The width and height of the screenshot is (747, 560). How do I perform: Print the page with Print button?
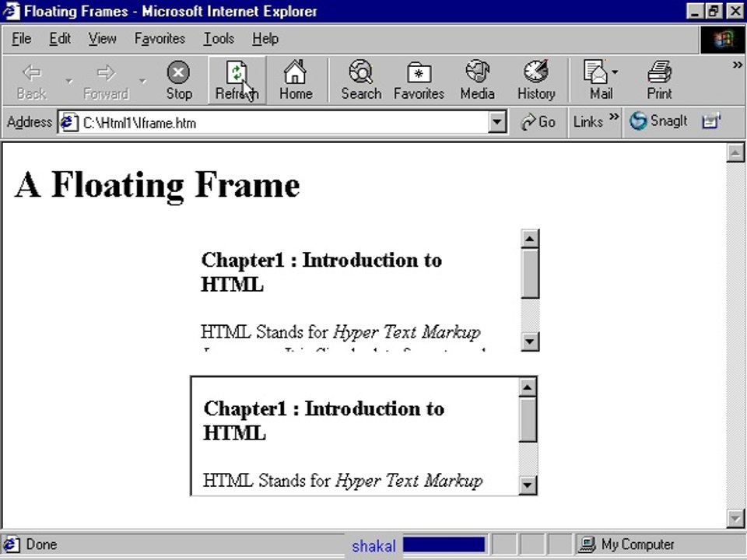click(x=659, y=80)
